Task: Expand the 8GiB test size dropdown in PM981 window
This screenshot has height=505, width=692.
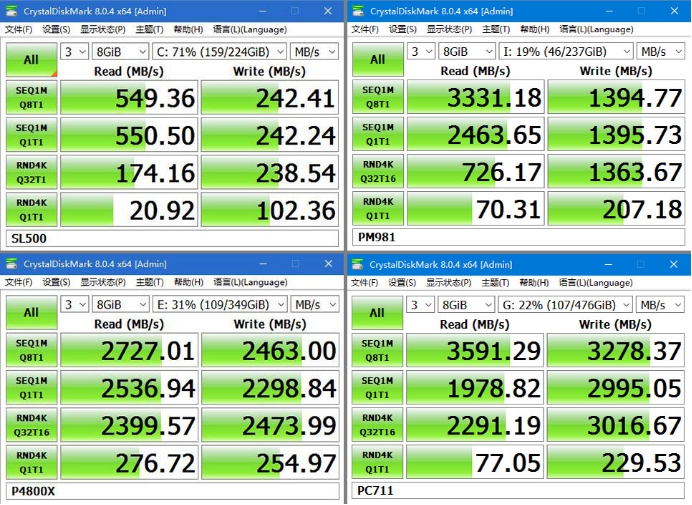Action: pos(468,51)
